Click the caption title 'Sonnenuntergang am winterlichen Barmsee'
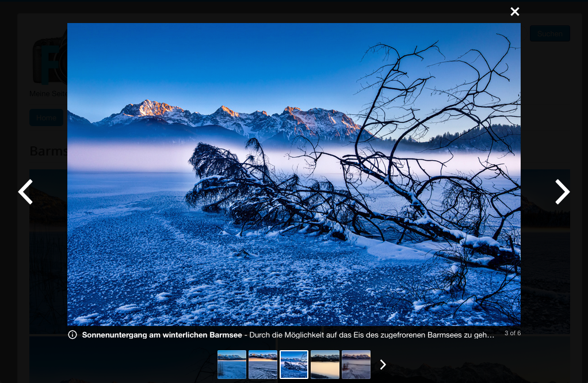Screen dimensions: 588x383 pyautogui.click(x=162, y=335)
